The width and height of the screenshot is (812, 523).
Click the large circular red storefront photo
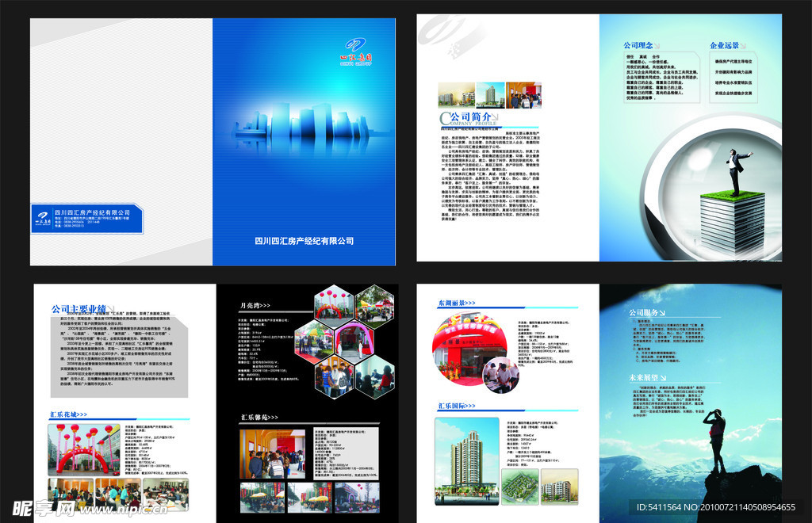[x=470, y=349]
